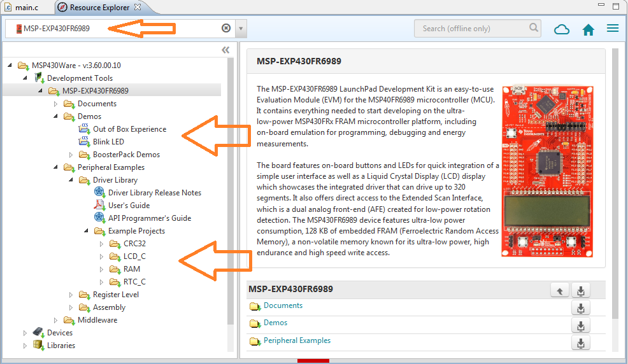Screen dimensions: 628x364
Task: Click the MSP430Ware folder icon
Action: 23,66
